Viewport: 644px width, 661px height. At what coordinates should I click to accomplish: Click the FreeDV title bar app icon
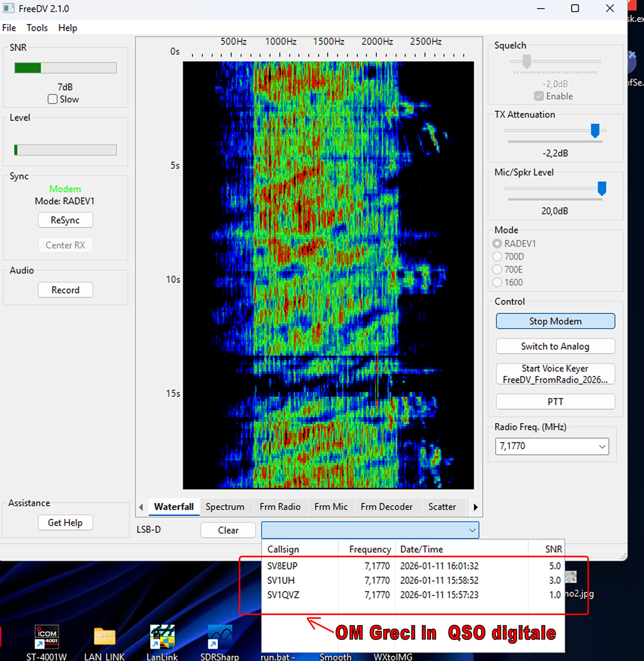[x=8, y=8]
